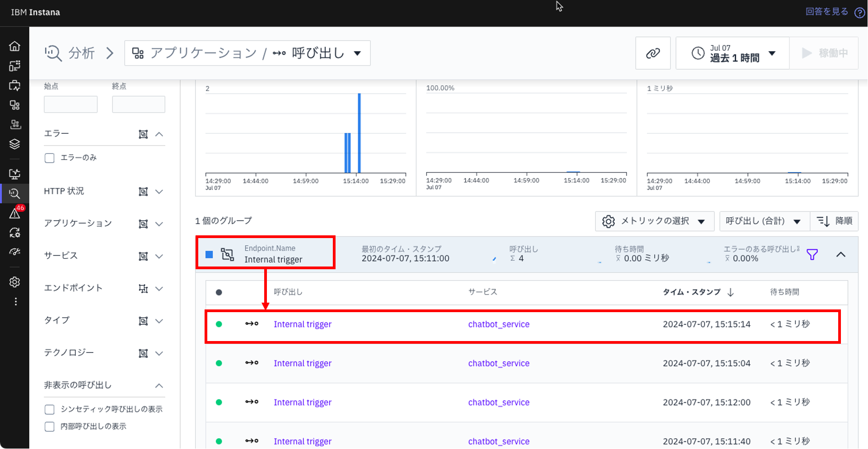Enable シンセティック呼び出しの表示 checkbox
Image resolution: width=868 pixels, height=449 pixels.
[50, 410]
